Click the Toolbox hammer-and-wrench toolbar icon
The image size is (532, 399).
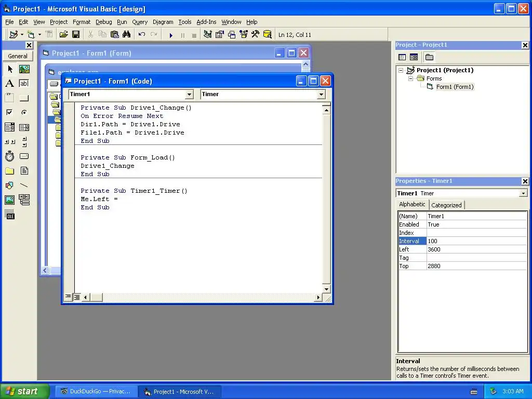255,34
